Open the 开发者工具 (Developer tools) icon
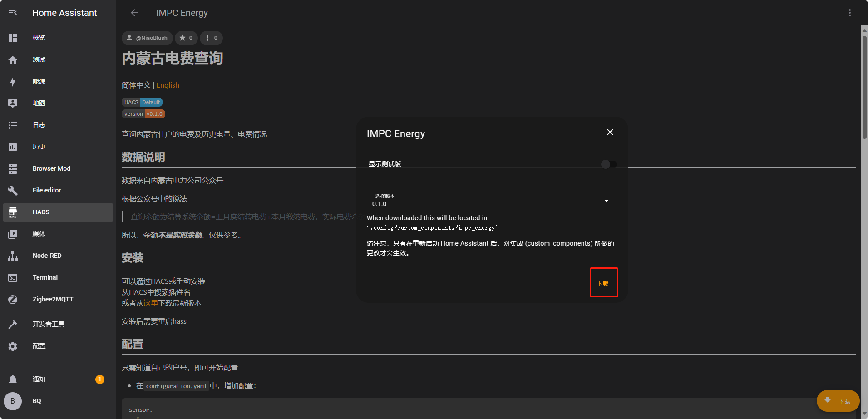The height and width of the screenshot is (419, 868). click(x=13, y=324)
